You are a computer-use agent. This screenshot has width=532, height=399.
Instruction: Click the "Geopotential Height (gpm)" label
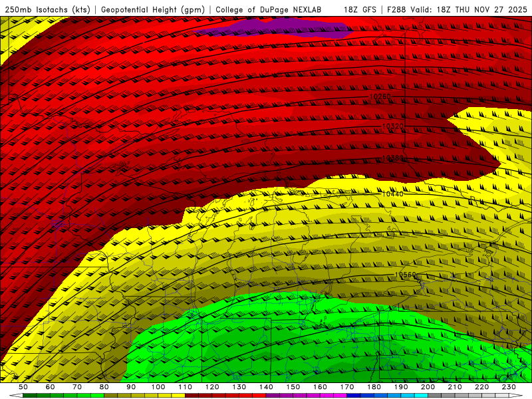[x=153, y=10]
